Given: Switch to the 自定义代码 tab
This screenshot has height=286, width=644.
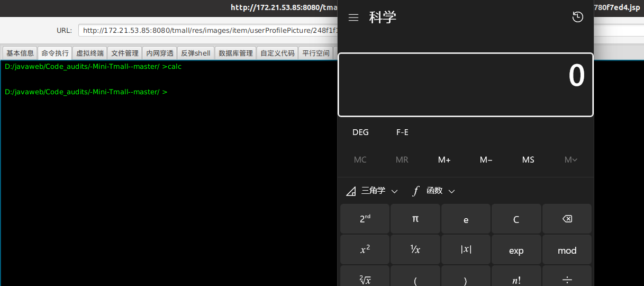Looking at the screenshot, I should click(x=277, y=53).
